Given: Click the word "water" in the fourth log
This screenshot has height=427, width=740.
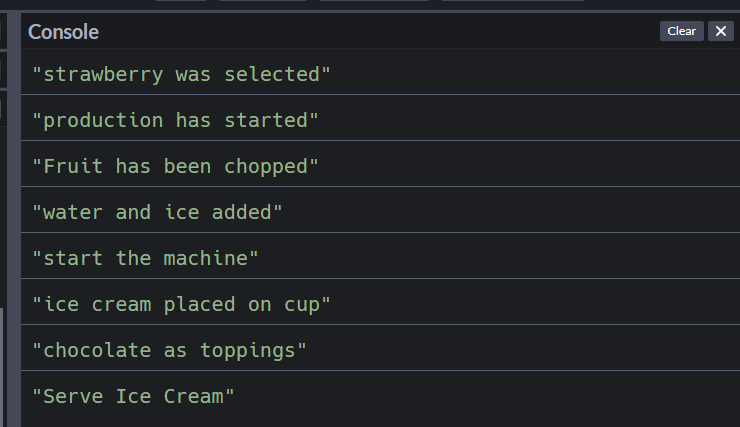Looking at the screenshot, I should point(73,213).
